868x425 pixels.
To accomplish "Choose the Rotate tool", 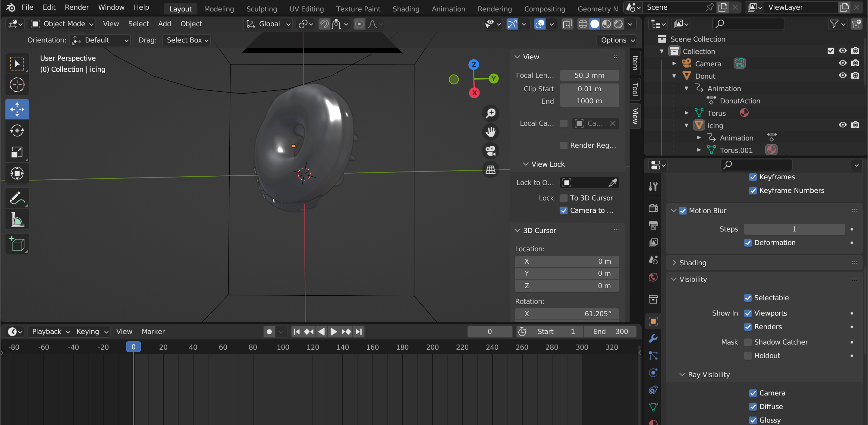I will click(17, 131).
